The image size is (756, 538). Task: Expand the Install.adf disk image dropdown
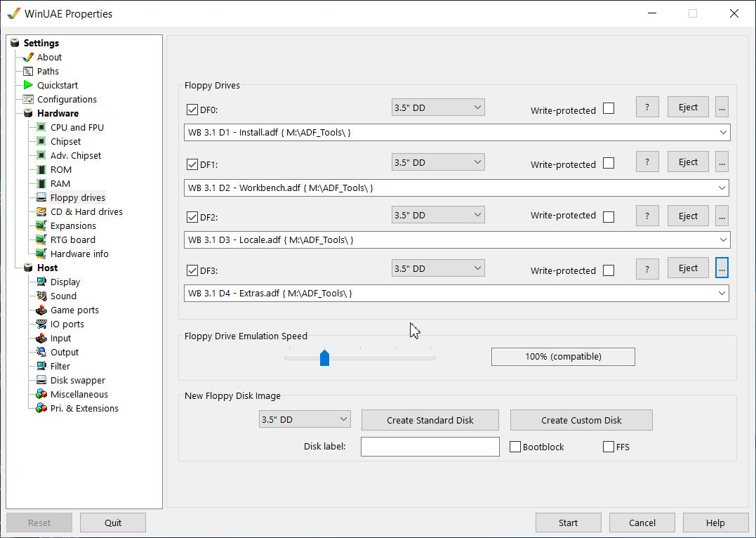point(723,132)
